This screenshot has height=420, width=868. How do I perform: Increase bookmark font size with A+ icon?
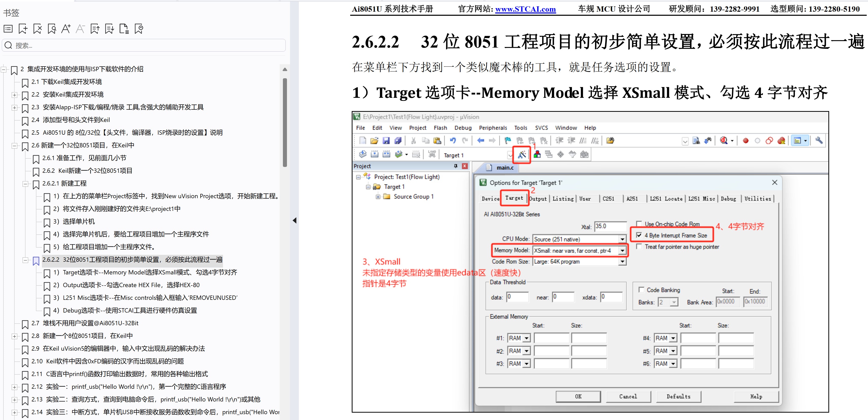[x=66, y=29]
